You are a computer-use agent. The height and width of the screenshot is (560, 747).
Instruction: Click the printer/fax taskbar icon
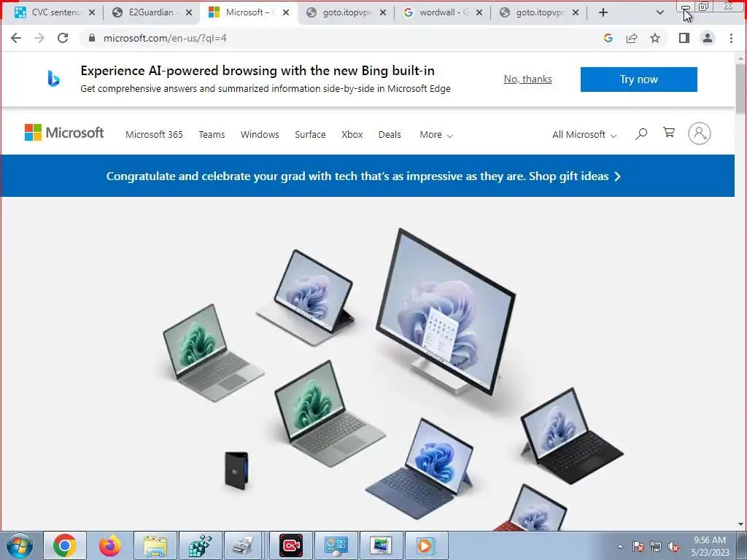[x=245, y=545]
